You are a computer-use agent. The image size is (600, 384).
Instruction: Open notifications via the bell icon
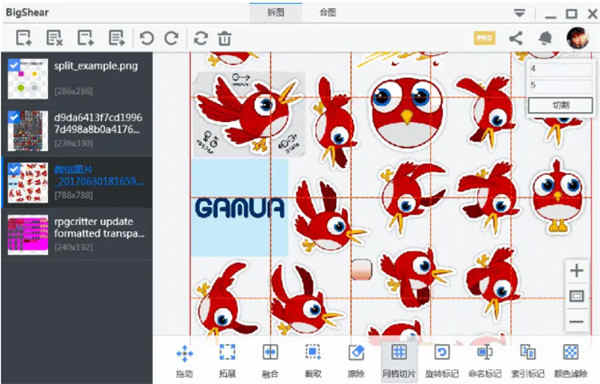(545, 38)
